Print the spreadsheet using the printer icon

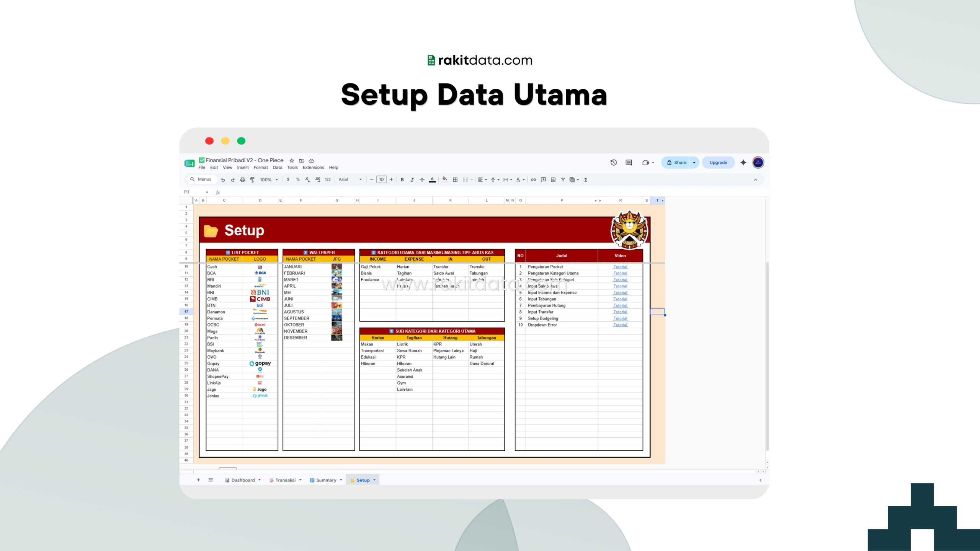(x=242, y=180)
